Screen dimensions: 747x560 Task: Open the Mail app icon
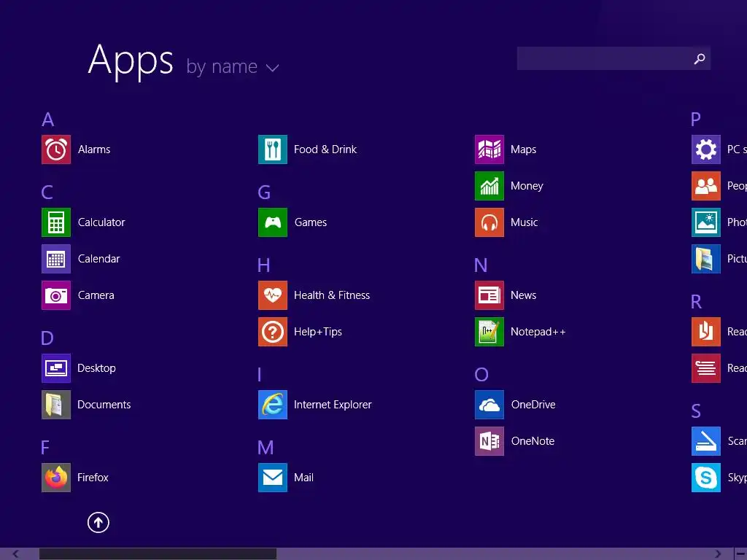273,478
